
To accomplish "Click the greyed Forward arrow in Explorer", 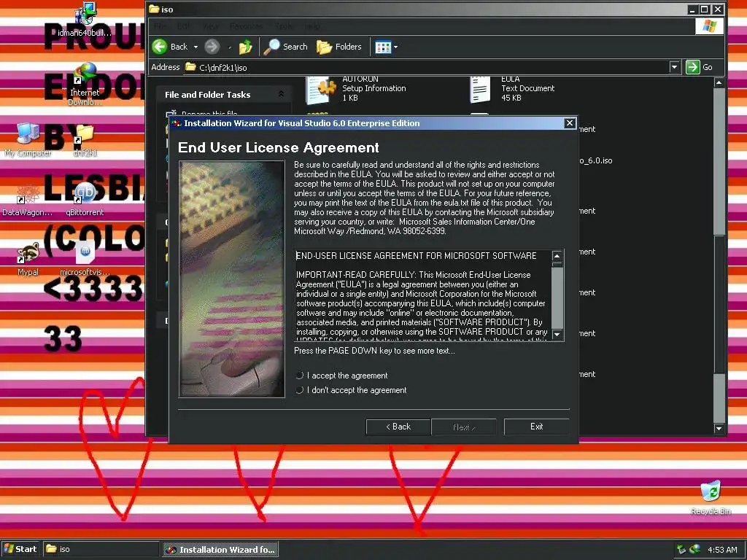I will [212, 47].
